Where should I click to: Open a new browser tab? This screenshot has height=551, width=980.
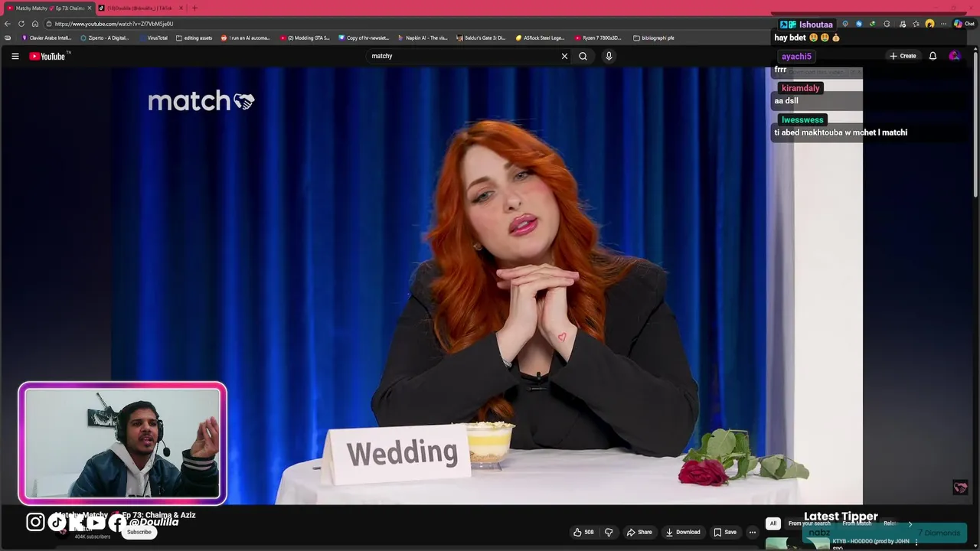click(x=194, y=8)
